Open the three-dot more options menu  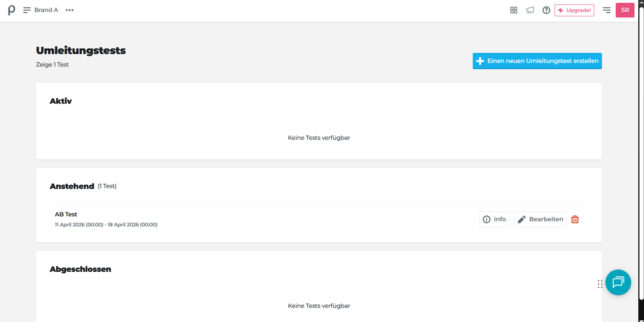click(70, 10)
